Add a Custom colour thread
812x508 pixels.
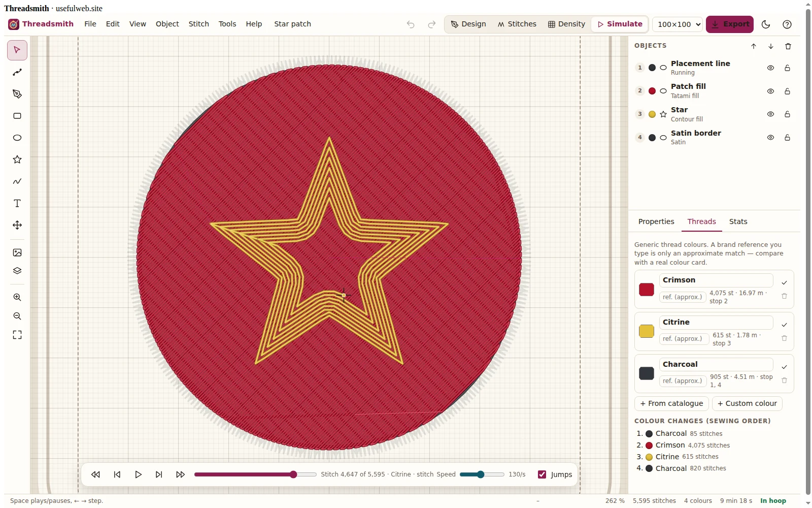747,403
